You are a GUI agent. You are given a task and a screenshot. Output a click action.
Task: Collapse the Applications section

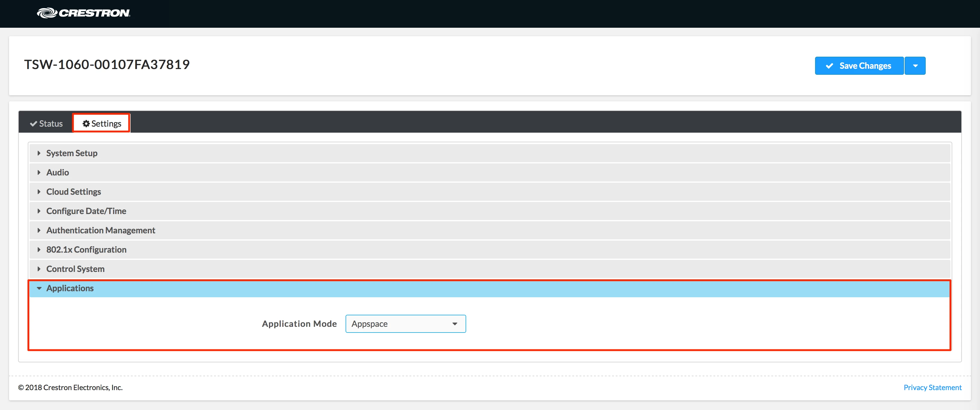pos(70,288)
